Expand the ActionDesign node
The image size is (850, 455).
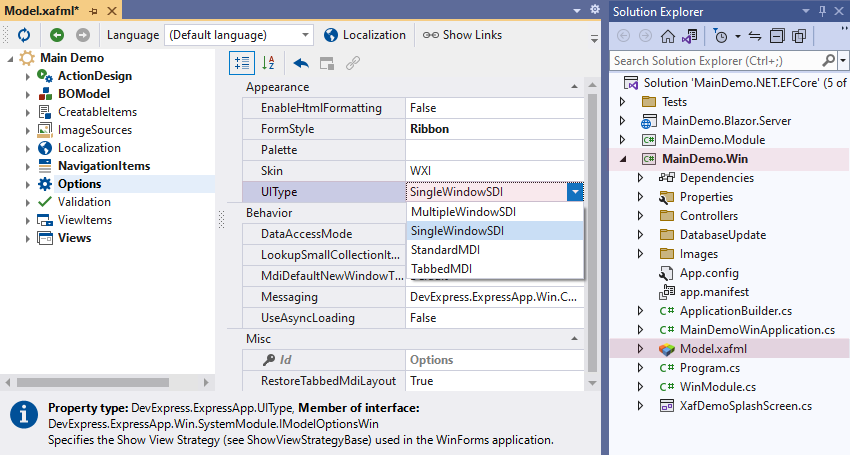pos(28,76)
